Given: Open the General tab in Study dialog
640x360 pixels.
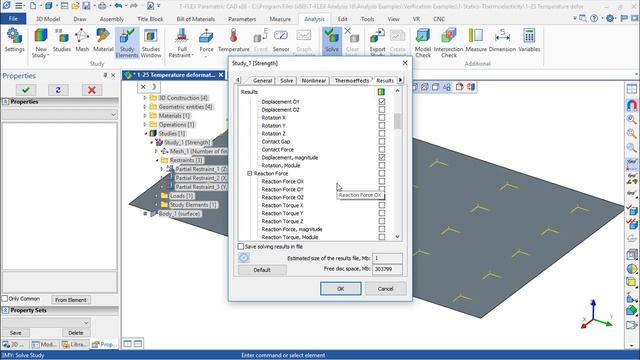Looking at the screenshot, I should [262, 81].
